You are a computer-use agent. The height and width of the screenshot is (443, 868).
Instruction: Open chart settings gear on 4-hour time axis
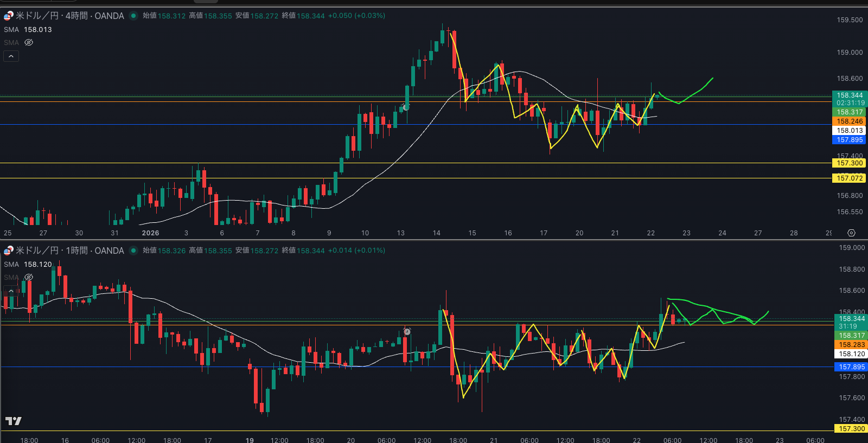851,233
